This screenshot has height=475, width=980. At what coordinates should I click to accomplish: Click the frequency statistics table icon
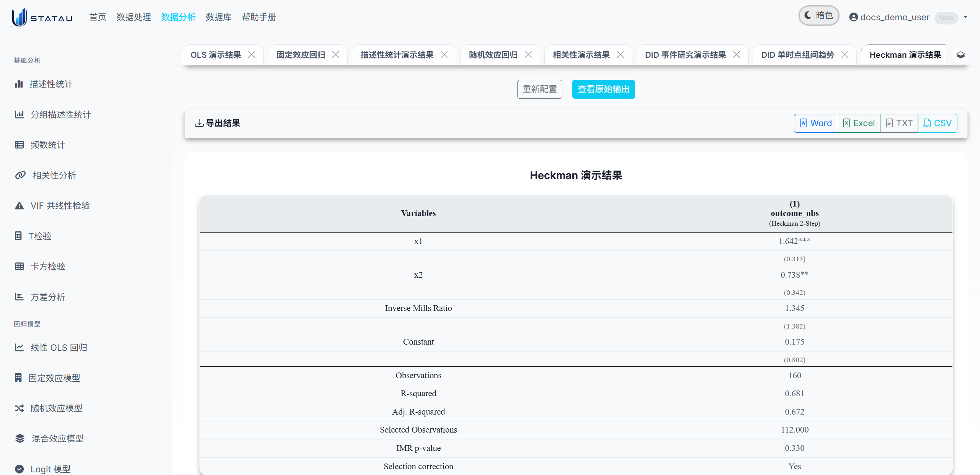pyautogui.click(x=19, y=145)
